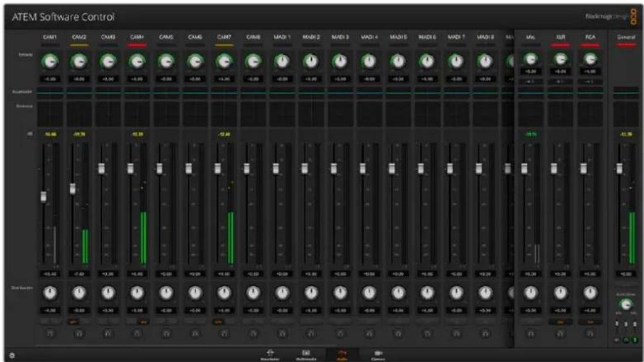644x362 pixels.
Task: Click the CAM2 fader value field
Action: [79, 274]
